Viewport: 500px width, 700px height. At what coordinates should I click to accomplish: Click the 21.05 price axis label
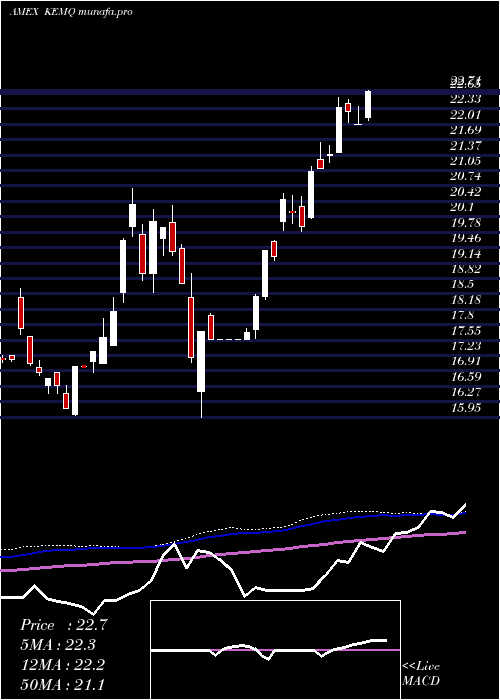click(465, 161)
